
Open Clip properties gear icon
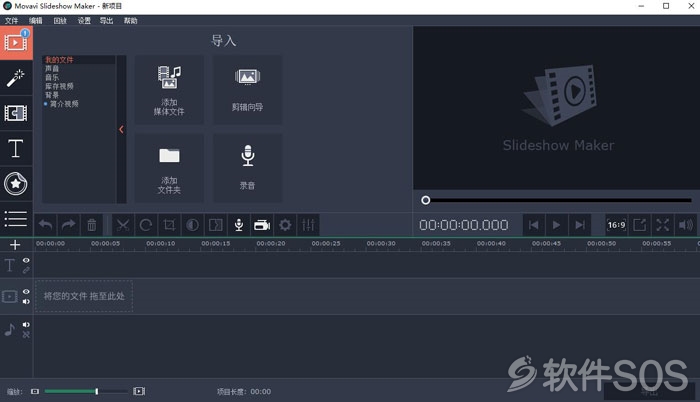pyautogui.click(x=285, y=225)
